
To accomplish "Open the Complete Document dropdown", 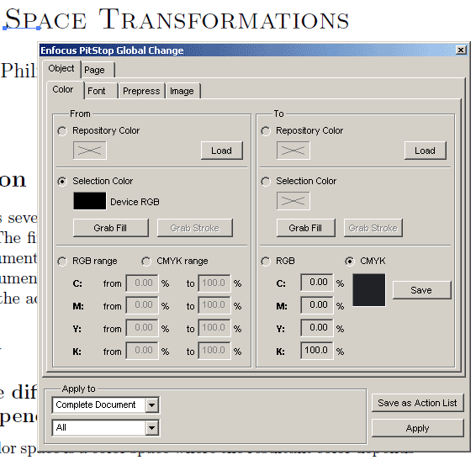I will click(x=106, y=404).
